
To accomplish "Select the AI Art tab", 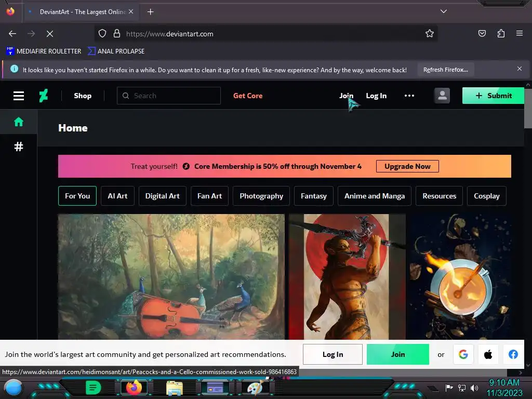I will 117,196.
